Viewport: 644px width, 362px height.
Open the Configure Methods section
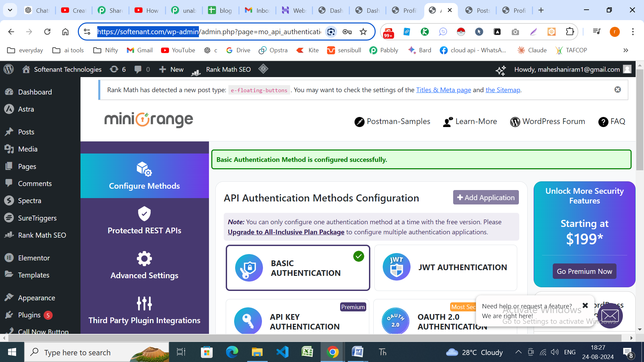pos(145,176)
